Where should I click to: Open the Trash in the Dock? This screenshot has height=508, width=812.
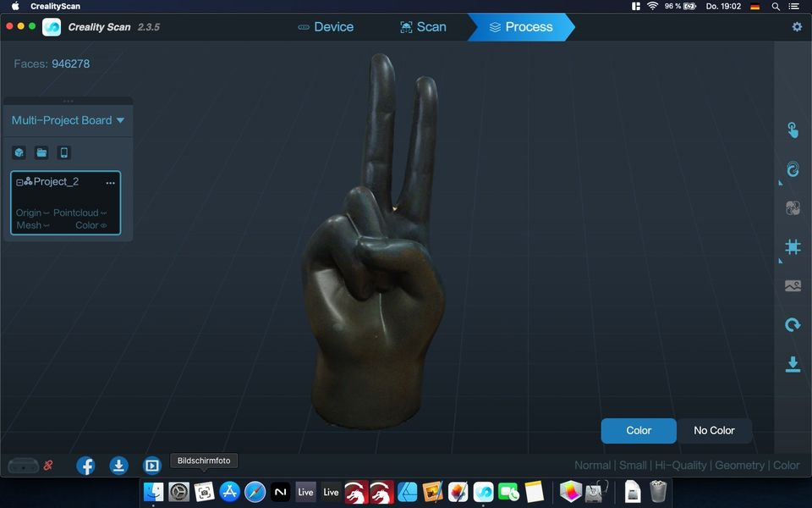658,491
